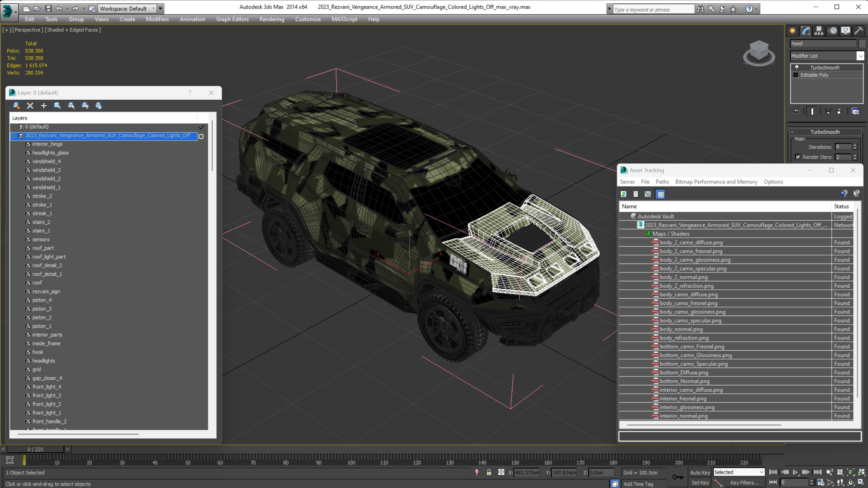Select body_2_camo_diffuse.png in Asset Tracking
The width and height of the screenshot is (868, 488).
(691, 242)
